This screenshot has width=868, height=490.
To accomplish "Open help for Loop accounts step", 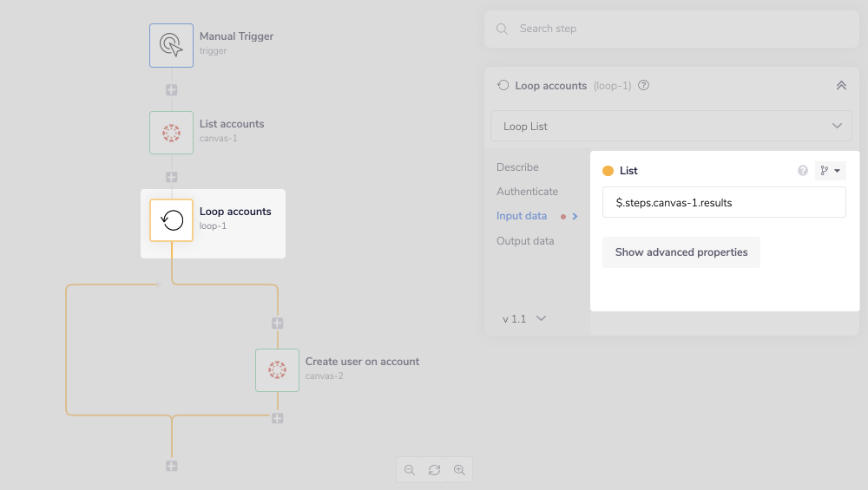I will pos(643,86).
